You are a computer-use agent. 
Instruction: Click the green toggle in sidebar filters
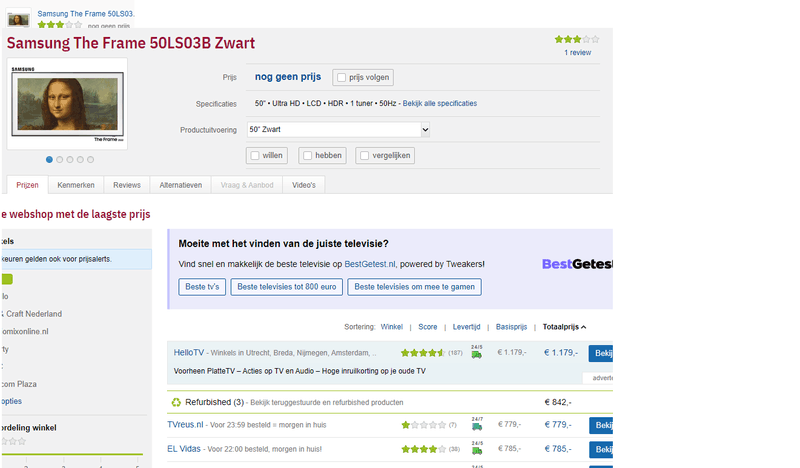[x=7, y=279]
